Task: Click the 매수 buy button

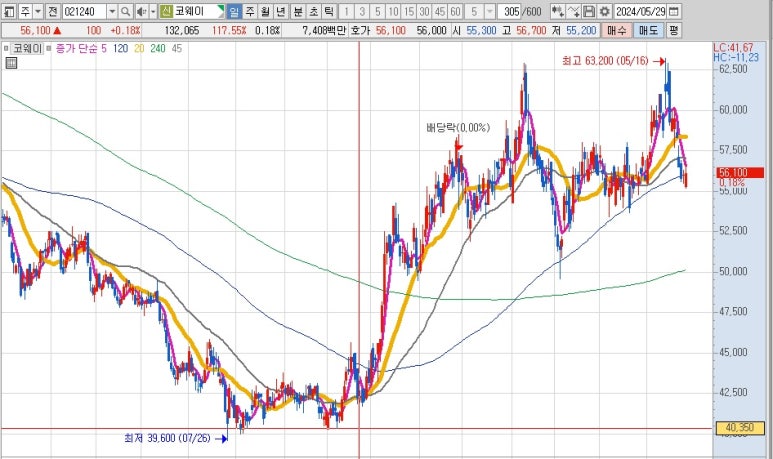Action: [616, 31]
